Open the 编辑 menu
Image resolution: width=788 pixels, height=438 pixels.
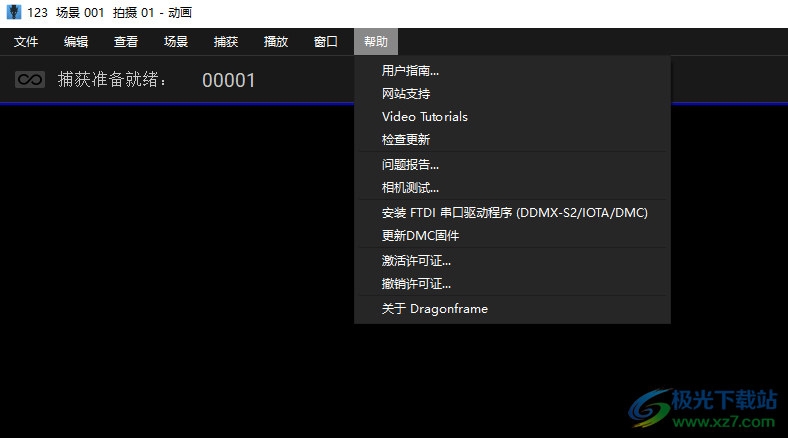pyautogui.click(x=76, y=42)
